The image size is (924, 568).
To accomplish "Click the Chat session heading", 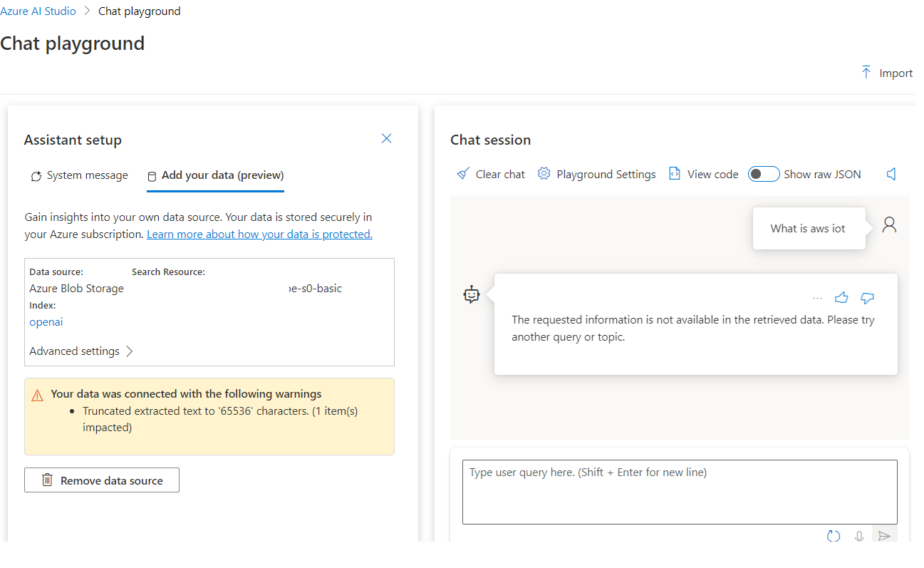I will (x=490, y=140).
